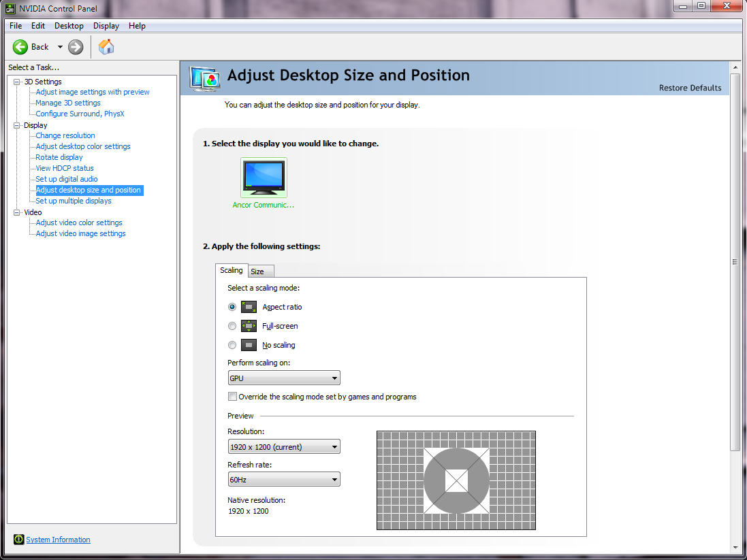Select the Full-screen radio button
Image resolution: width=747 pixels, height=560 pixels.
click(x=232, y=326)
